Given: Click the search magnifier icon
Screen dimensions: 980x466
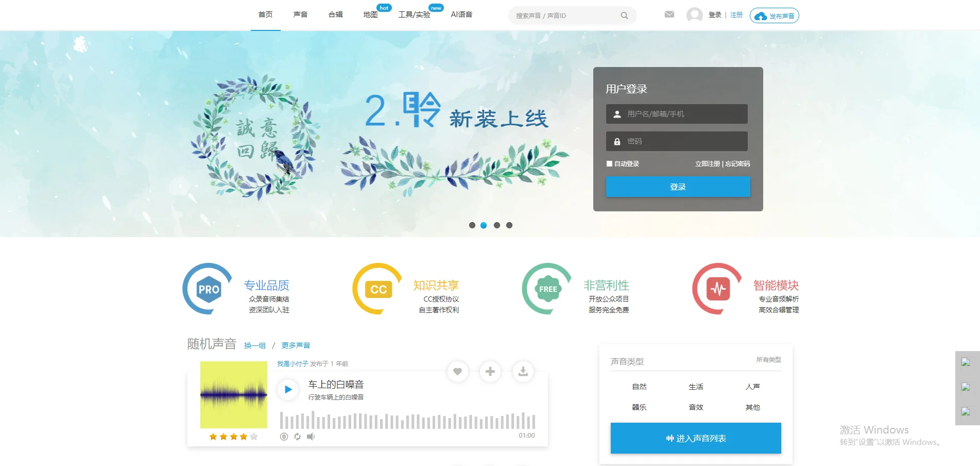Looking at the screenshot, I should 624,15.
